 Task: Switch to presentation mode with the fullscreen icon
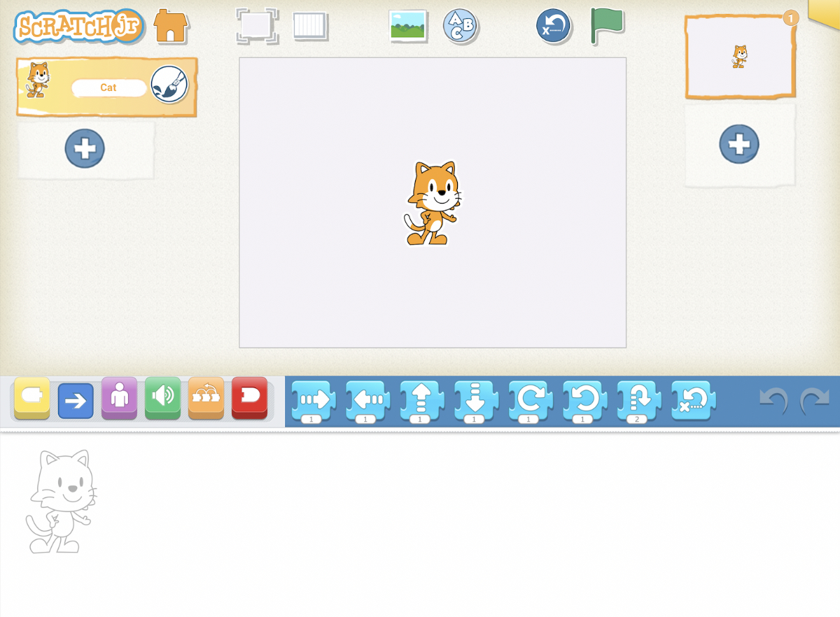pos(257,26)
